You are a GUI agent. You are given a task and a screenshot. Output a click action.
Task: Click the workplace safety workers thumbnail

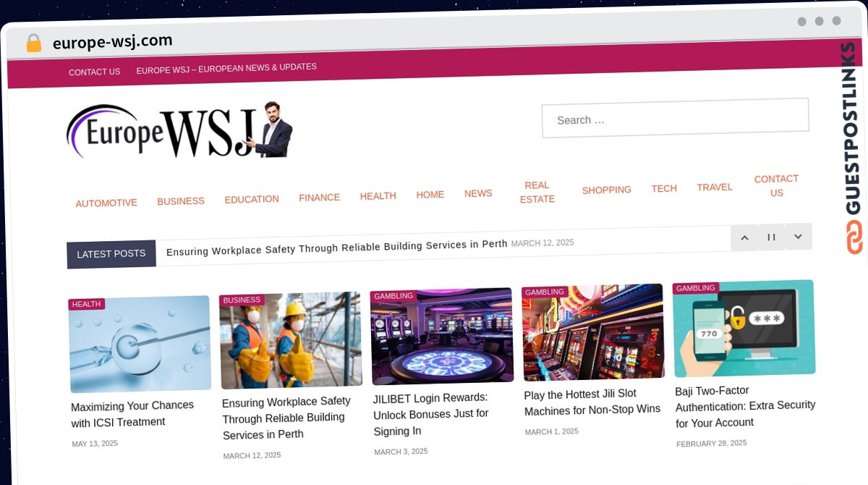pos(291,340)
